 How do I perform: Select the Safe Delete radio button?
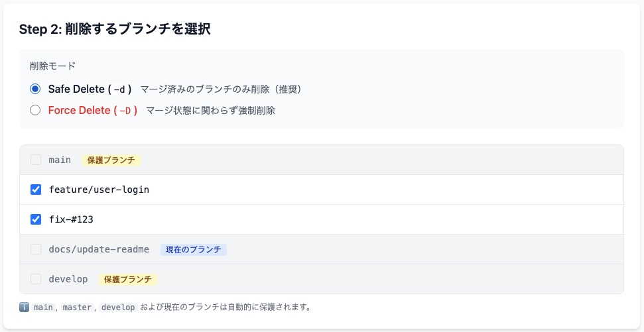pos(35,89)
